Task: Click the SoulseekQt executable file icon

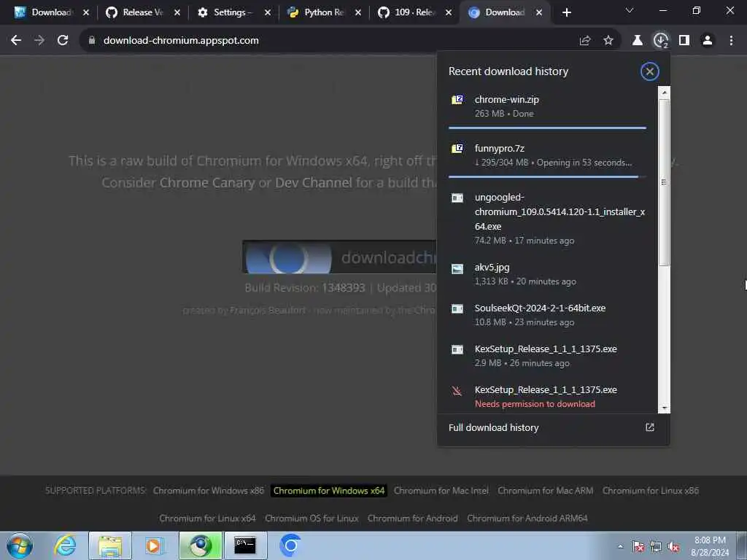Action: [457, 309]
